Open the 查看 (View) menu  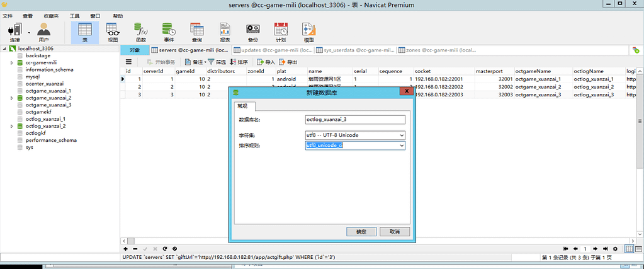pos(28,16)
